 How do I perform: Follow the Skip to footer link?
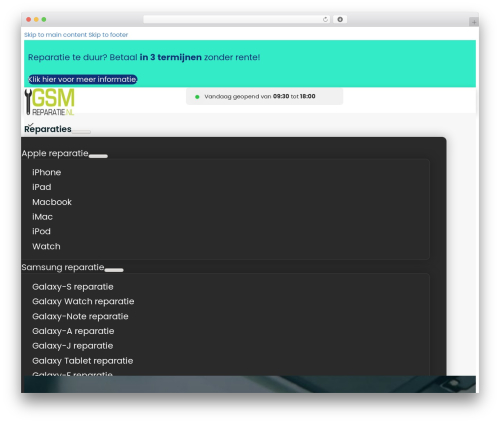[x=108, y=35]
